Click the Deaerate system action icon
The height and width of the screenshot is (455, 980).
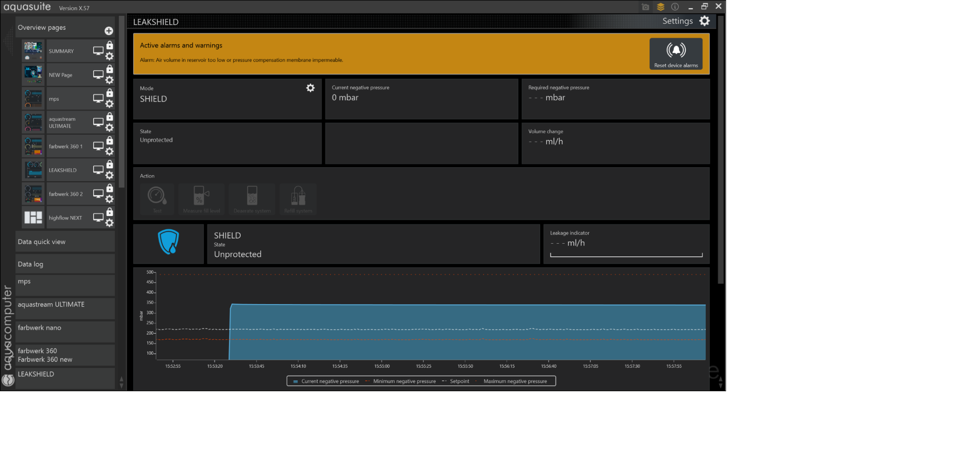point(252,196)
